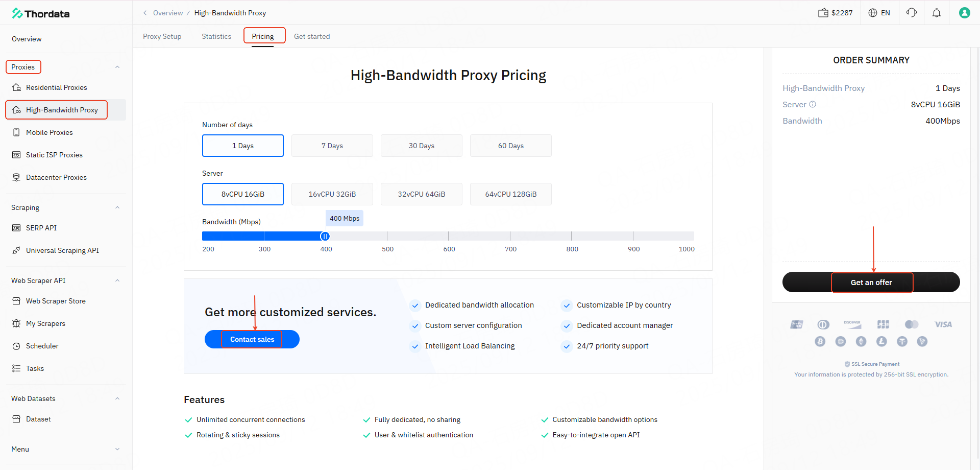Collapse the Web Datasets section

117,398
